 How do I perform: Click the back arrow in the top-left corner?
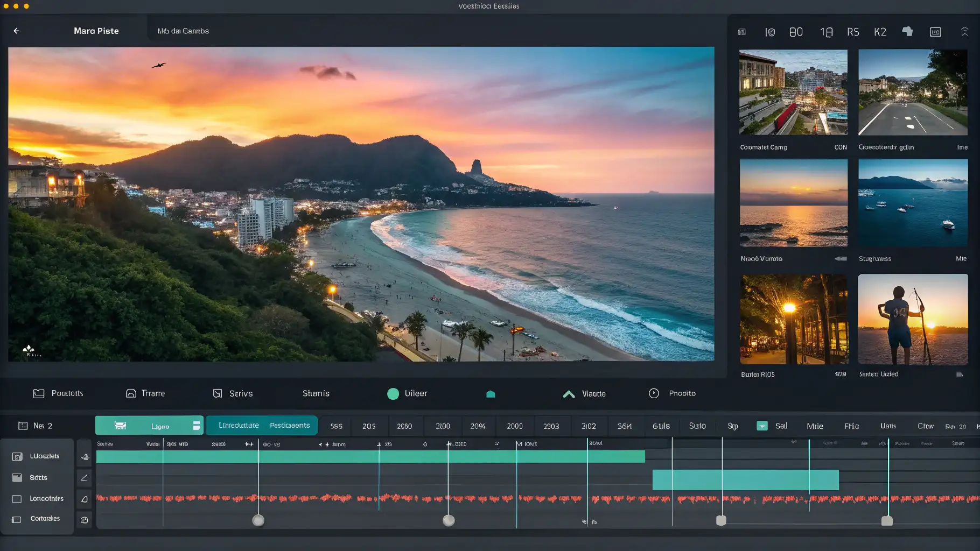[x=17, y=31]
